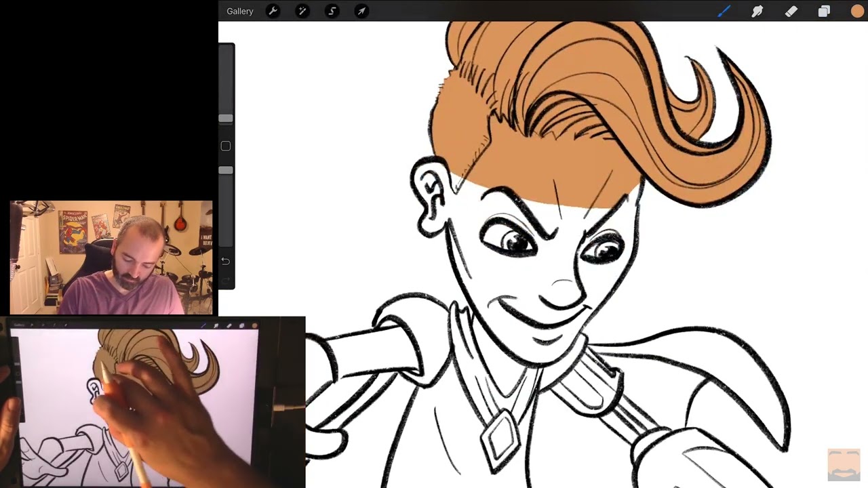
Task: Open the orange active color picker
Action: [x=858, y=11]
